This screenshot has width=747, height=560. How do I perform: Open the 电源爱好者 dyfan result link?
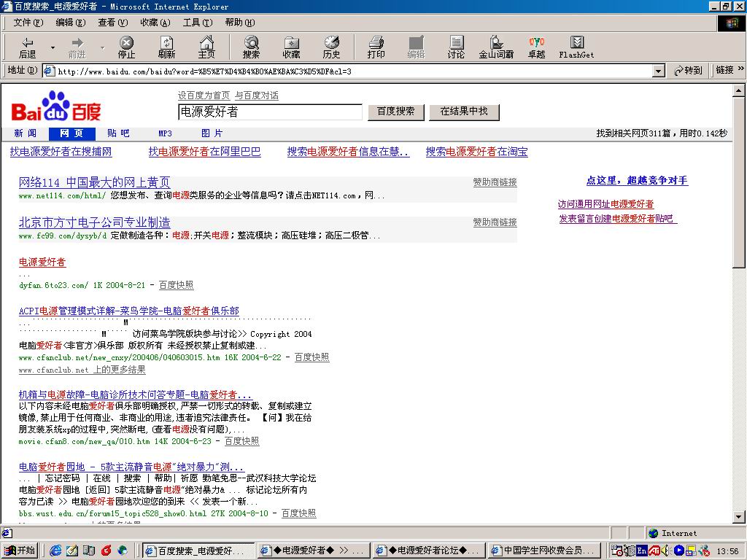[x=42, y=262]
